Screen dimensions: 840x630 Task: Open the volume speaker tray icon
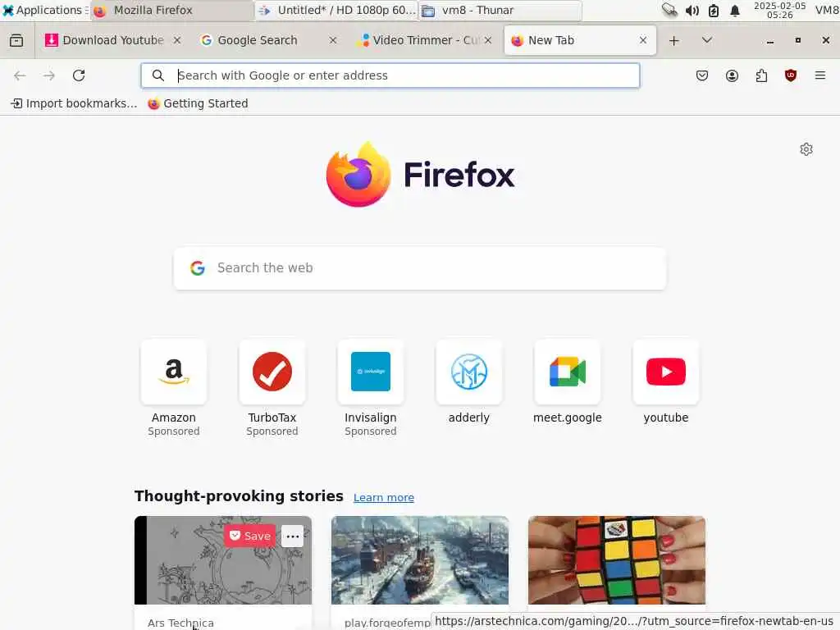pyautogui.click(x=692, y=10)
